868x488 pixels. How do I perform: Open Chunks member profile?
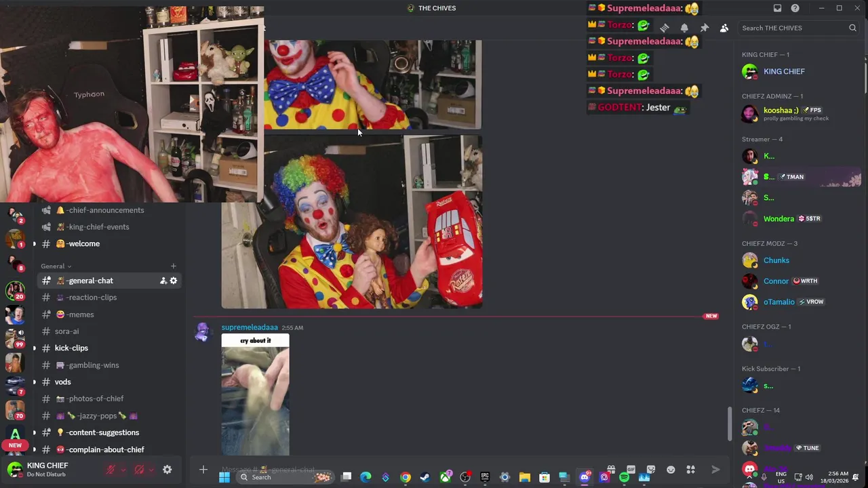(x=799, y=260)
